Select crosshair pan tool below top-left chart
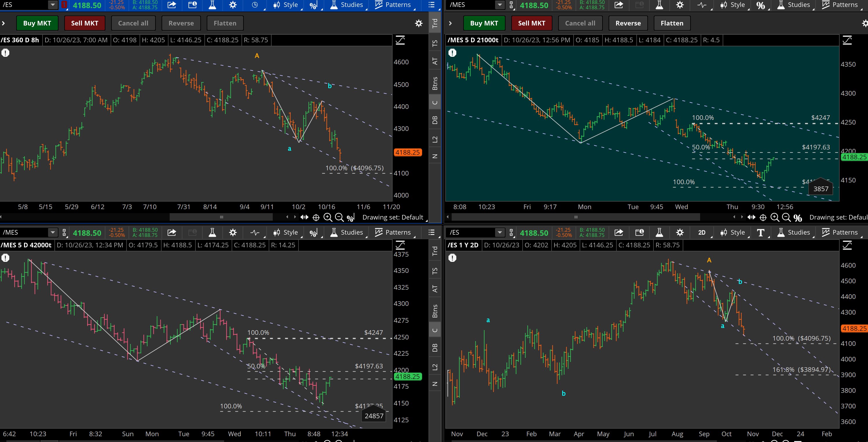 tap(316, 218)
